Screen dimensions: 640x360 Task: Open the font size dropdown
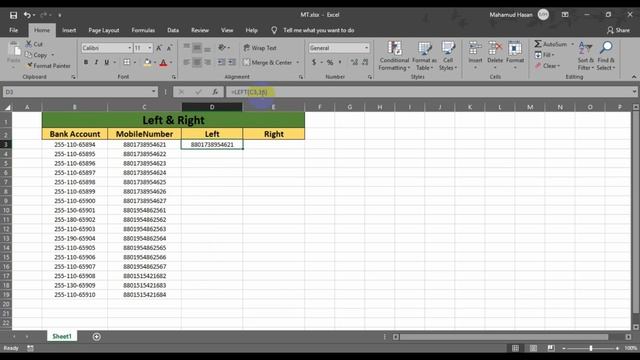coord(149,48)
